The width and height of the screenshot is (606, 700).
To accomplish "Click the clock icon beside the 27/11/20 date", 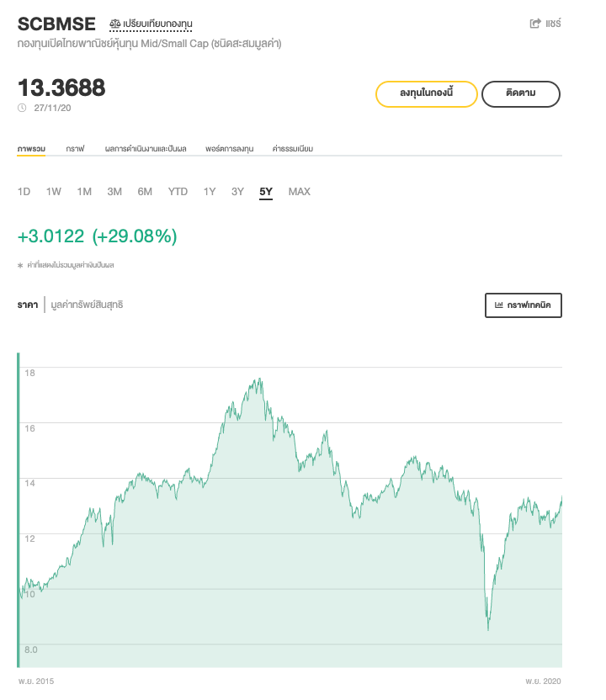I will point(22,108).
